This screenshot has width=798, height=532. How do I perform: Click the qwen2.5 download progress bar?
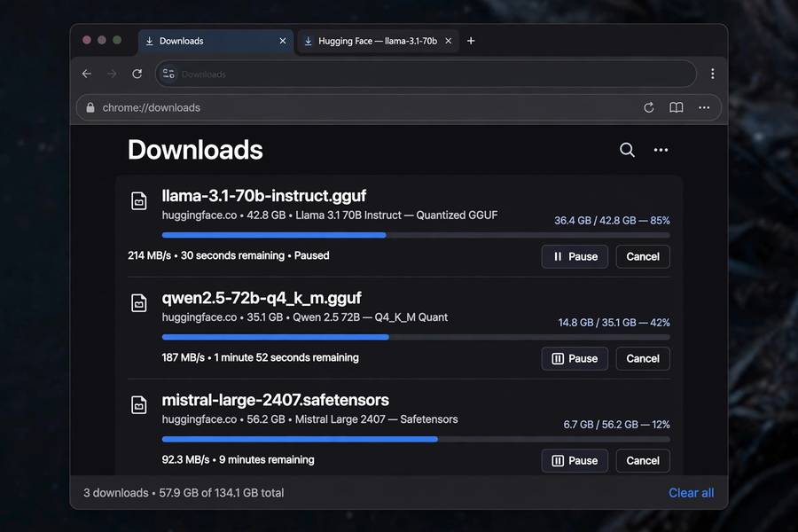coord(416,337)
